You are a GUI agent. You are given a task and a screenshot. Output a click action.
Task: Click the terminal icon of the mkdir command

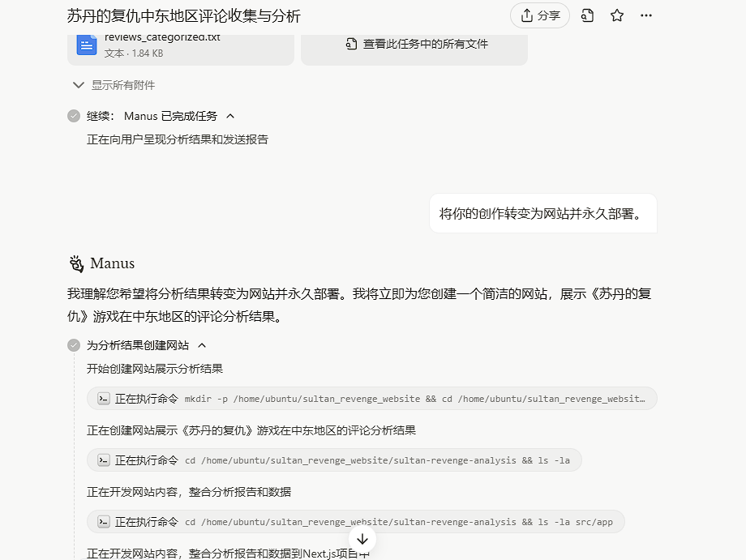pyautogui.click(x=104, y=399)
